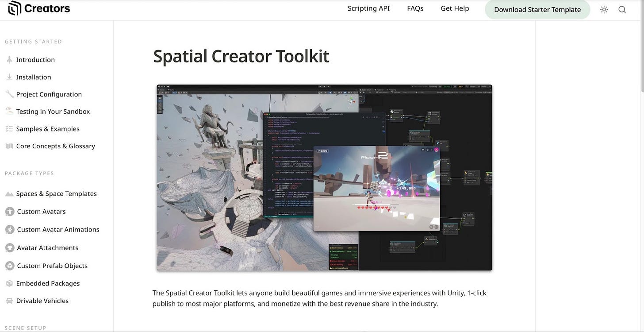
Task: Open the Project Configuration link
Action: [49, 94]
